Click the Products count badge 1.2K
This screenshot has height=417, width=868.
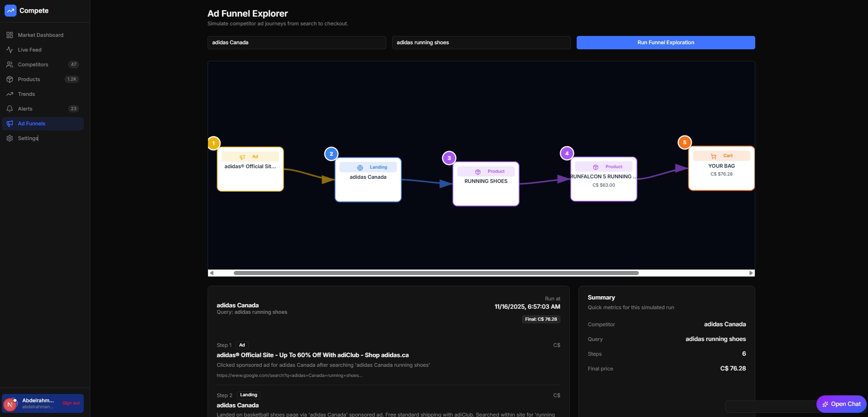click(72, 79)
